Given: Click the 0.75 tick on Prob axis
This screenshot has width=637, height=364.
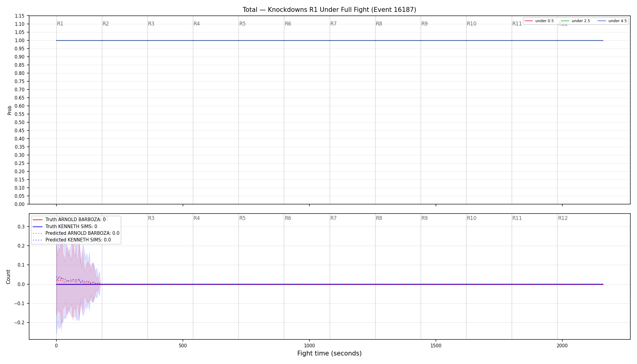Looking at the screenshot, I should tap(20, 81).
